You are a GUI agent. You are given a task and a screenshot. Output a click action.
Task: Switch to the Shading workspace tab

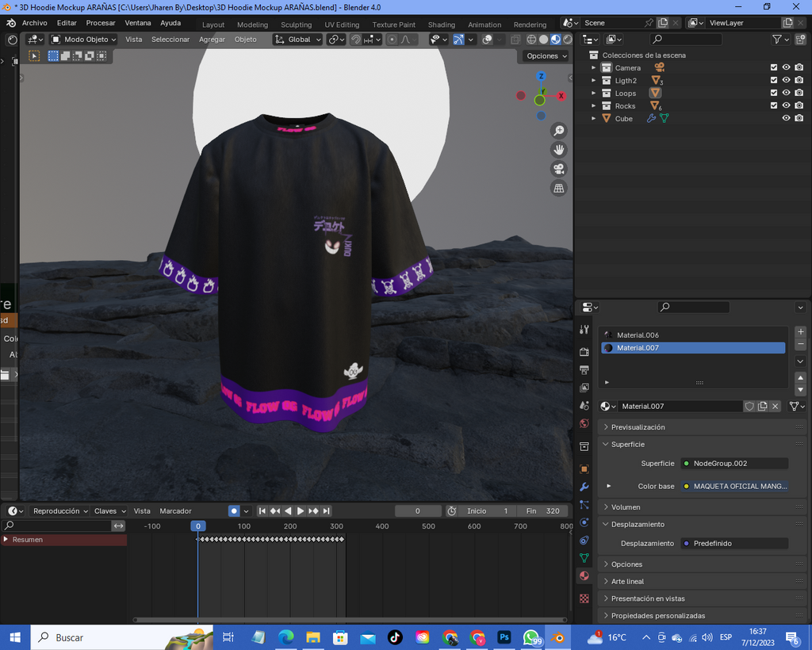click(442, 25)
